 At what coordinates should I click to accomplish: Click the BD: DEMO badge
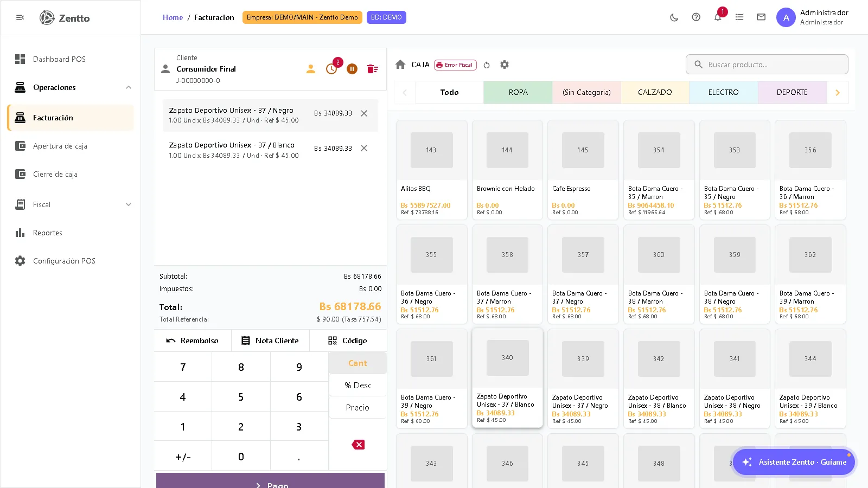pyautogui.click(x=386, y=17)
